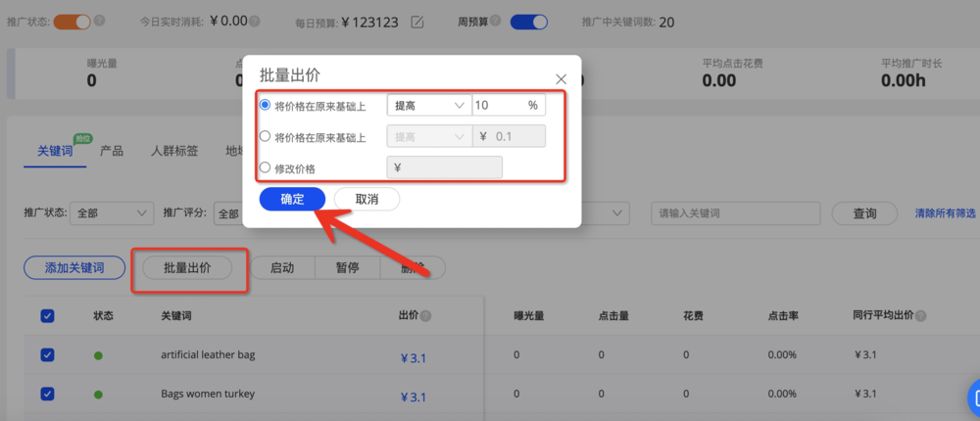This screenshot has height=421, width=980.
Task: Click 推广中关键词数 value 20
Action: [666, 23]
